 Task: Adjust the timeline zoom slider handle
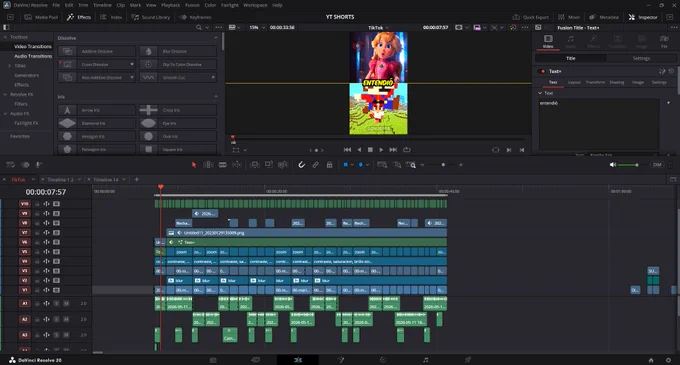443,165
